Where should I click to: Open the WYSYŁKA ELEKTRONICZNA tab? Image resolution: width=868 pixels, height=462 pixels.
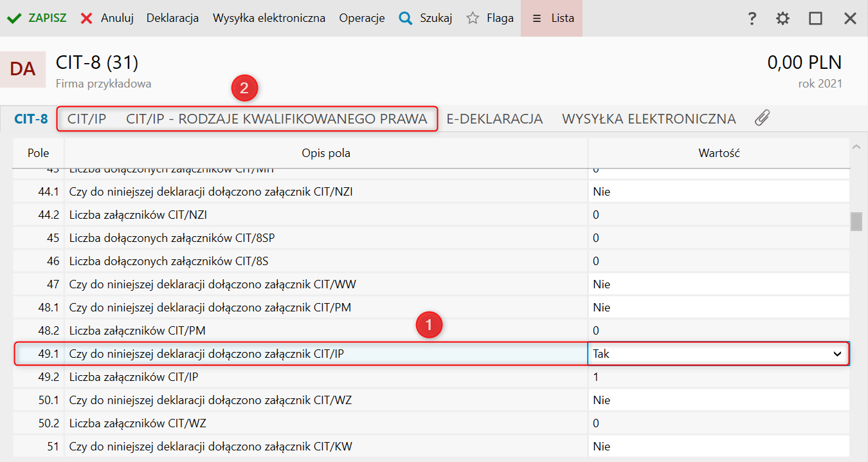coord(649,118)
